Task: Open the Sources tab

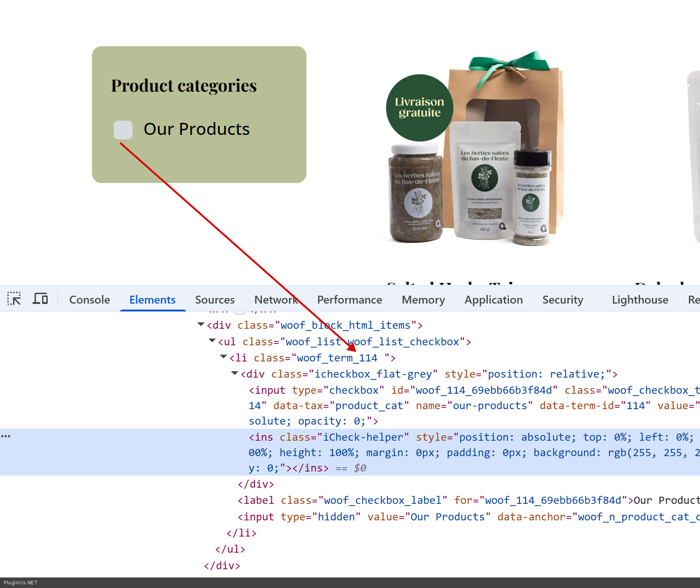Action: (x=214, y=300)
